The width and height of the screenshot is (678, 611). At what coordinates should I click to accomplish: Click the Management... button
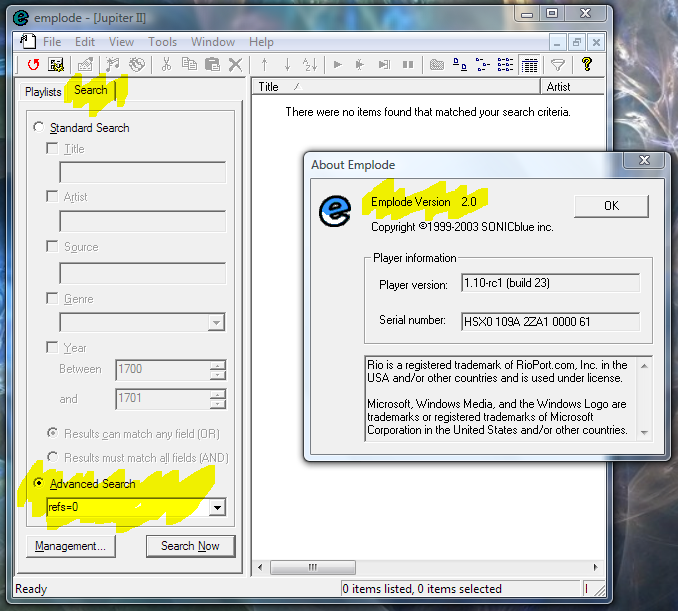70,546
